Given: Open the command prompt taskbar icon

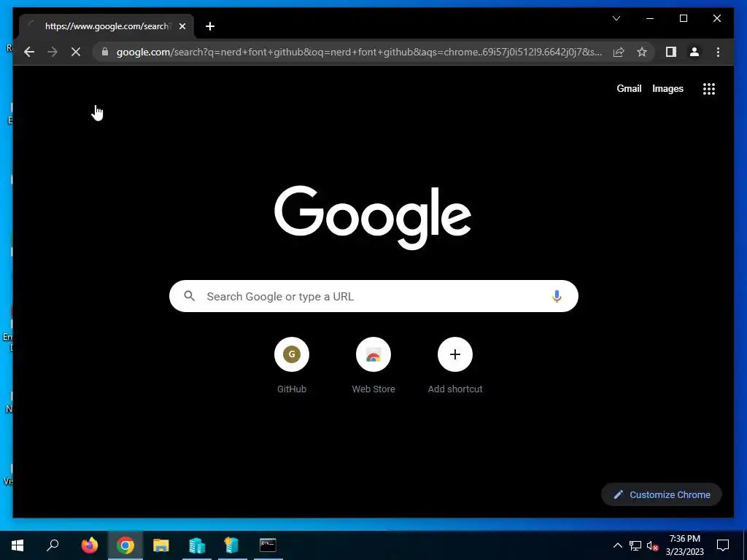Looking at the screenshot, I should 268,545.
